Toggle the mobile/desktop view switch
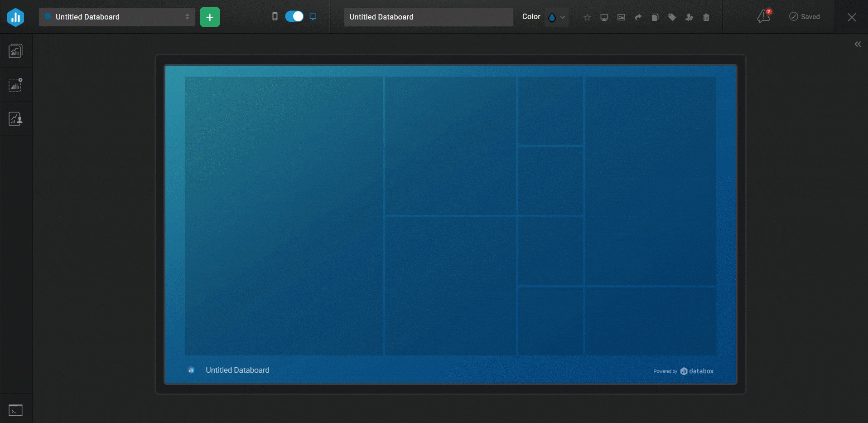 [x=294, y=17]
